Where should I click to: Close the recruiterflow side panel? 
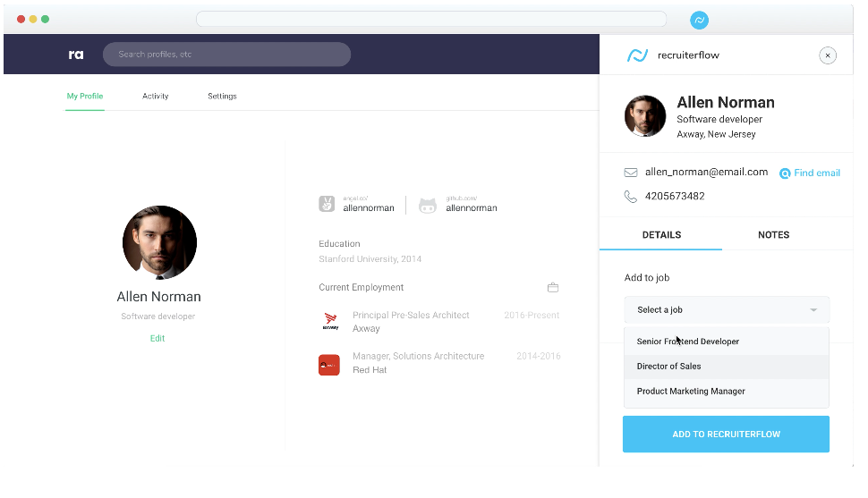point(828,55)
